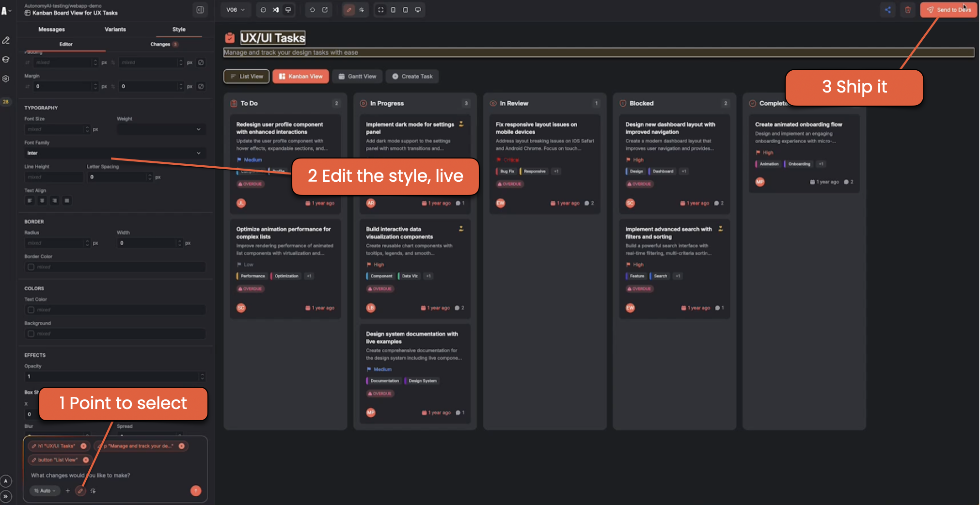Image resolution: width=980 pixels, height=505 pixels.
Task: Click the orange send arrow button in chat
Action: [196, 491]
